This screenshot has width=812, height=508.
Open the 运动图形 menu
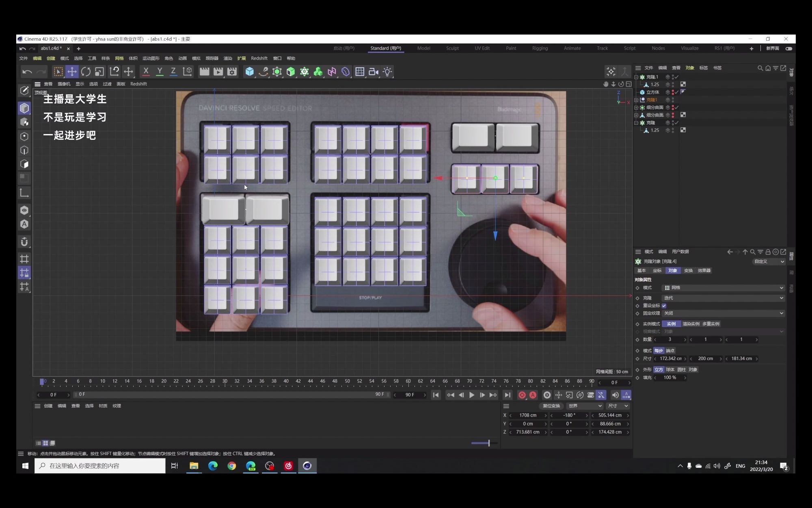point(151,59)
